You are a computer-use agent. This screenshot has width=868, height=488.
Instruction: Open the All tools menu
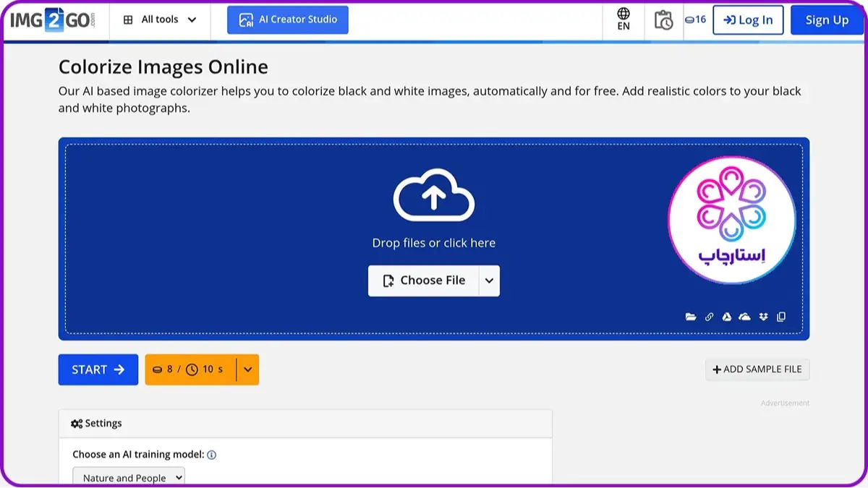coord(160,20)
